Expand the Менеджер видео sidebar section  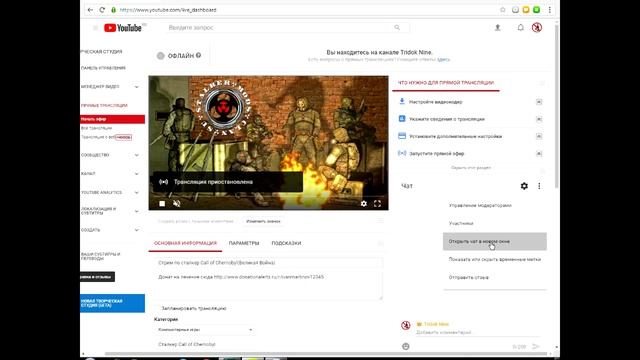pos(136,87)
